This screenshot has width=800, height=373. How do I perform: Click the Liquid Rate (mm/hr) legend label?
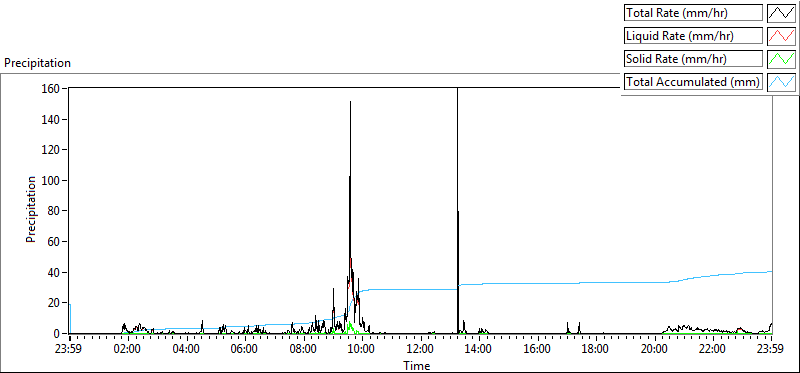tap(694, 36)
